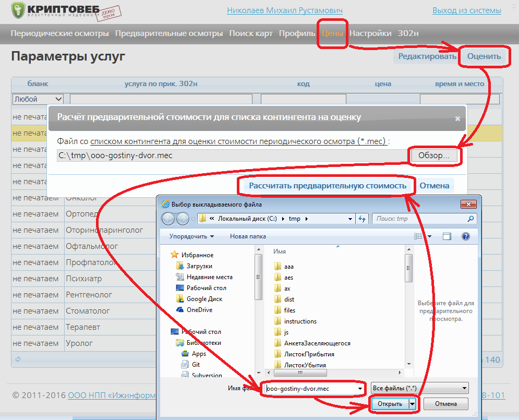The height and width of the screenshot is (420, 519).
Task: Open the 'instructions' folder
Action: coord(300,321)
